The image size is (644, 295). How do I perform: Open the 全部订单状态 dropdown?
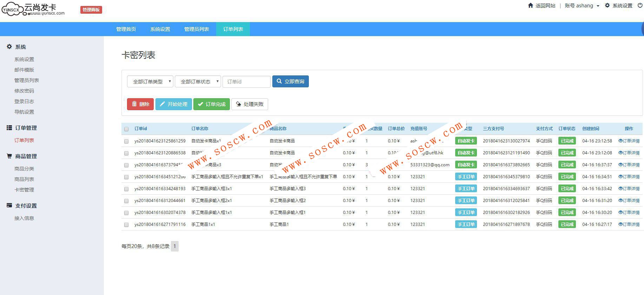pyautogui.click(x=198, y=81)
